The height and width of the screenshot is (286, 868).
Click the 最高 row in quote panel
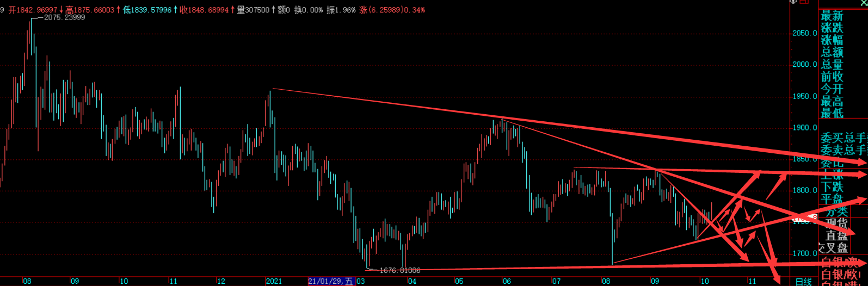click(x=832, y=101)
